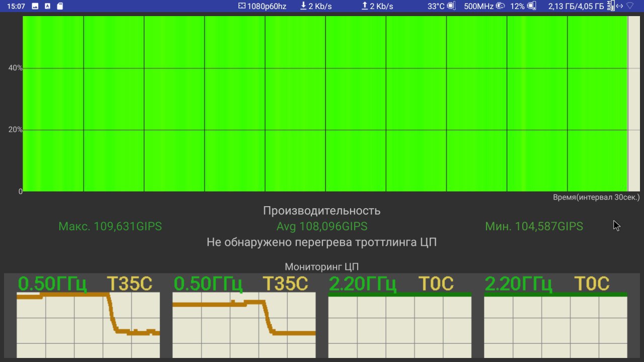
Task: Click the first core T35C temperature label
Action: [x=129, y=284]
